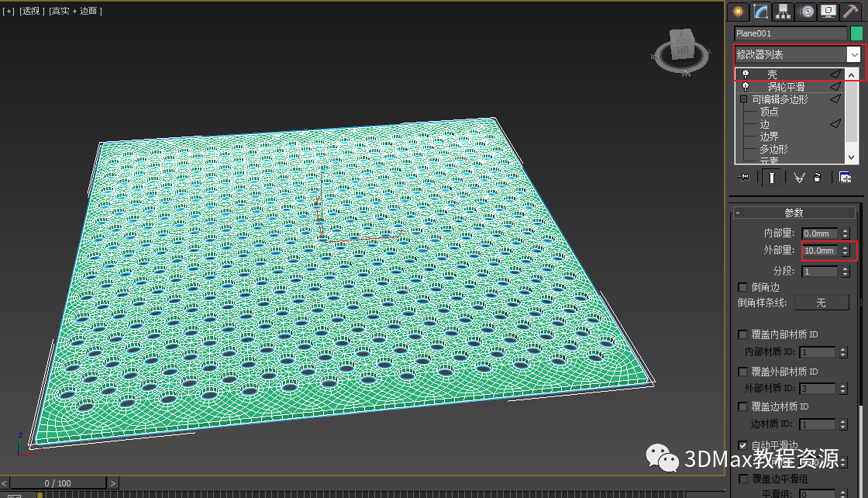This screenshot has height=498, width=868.
Task: Click the viewport [+] menu label
Action: click(9, 11)
